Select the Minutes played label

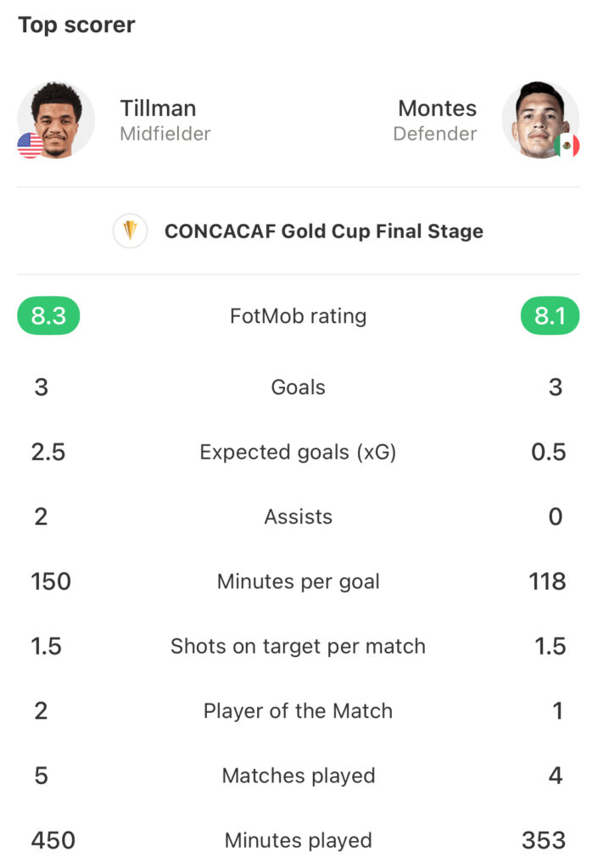pyautogui.click(x=299, y=840)
